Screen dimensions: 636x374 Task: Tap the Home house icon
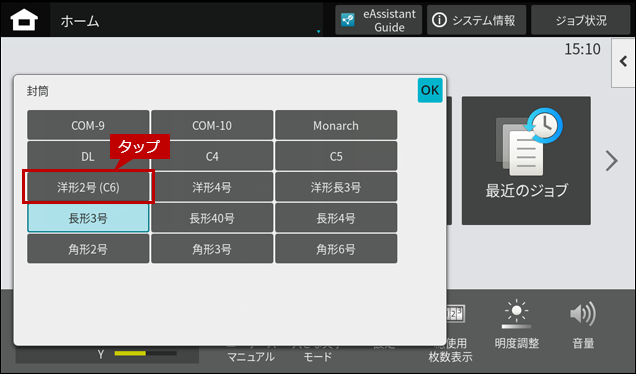click(24, 20)
